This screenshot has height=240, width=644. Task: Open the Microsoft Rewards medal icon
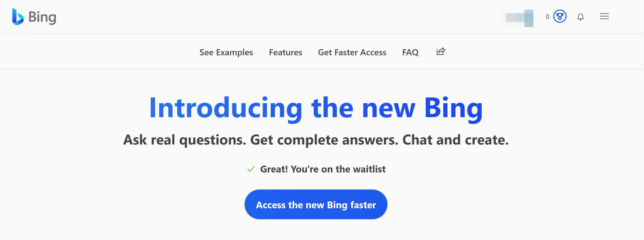click(559, 16)
